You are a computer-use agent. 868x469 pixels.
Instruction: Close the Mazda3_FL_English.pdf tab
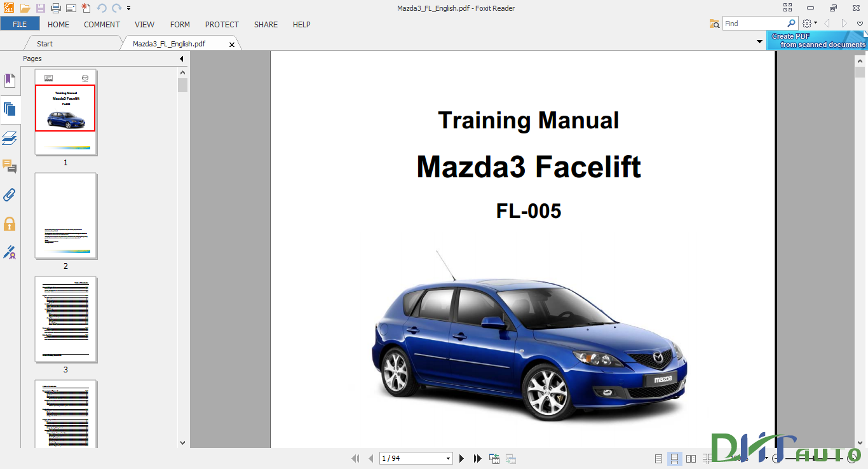232,44
